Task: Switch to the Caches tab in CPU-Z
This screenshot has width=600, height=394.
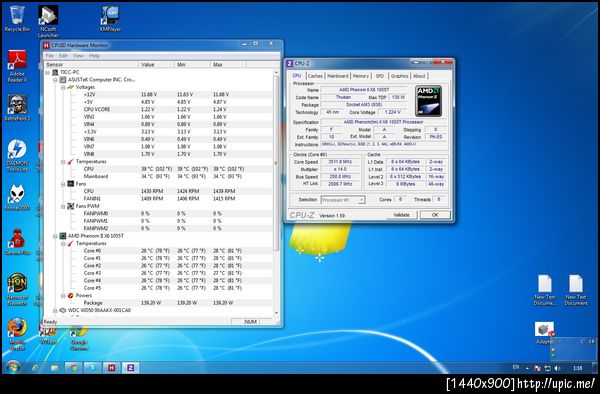Action: pos(315,76)
